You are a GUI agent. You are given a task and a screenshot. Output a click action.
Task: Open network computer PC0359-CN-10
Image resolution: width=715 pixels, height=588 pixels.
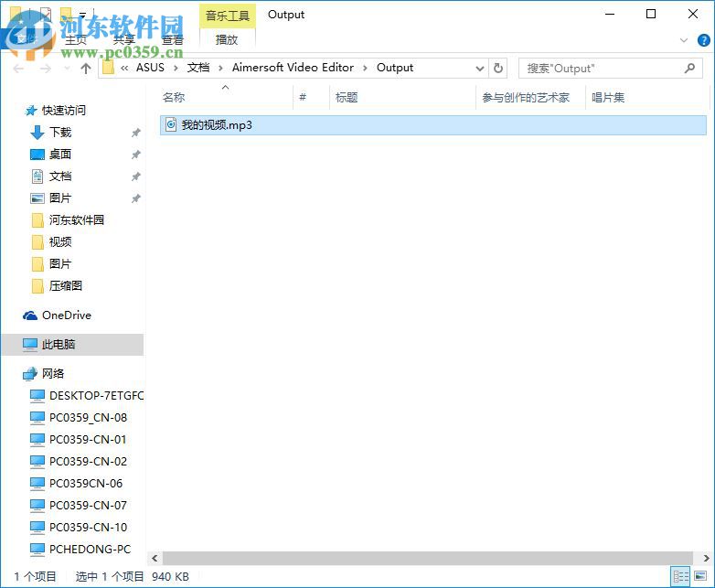pyautogui.click(x=88, y=527)
